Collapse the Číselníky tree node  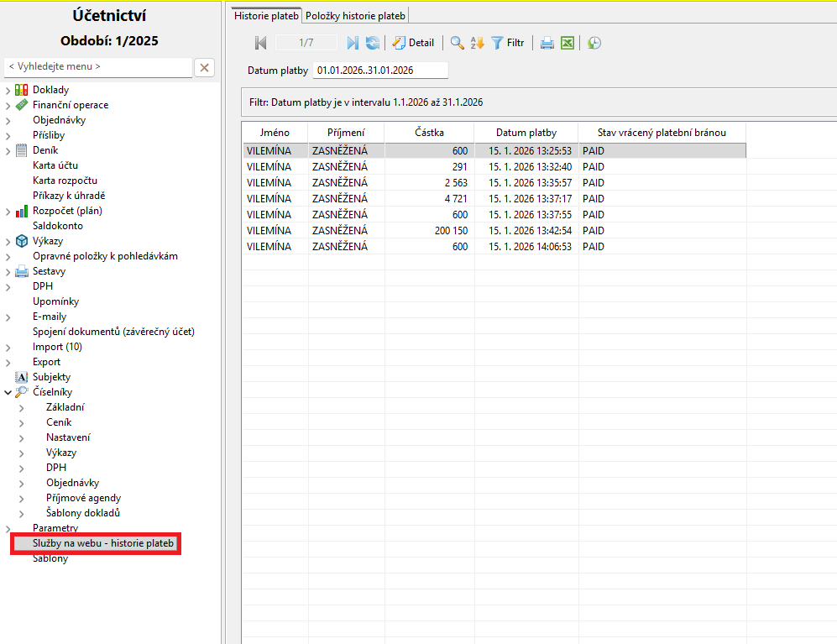point(8,392)
